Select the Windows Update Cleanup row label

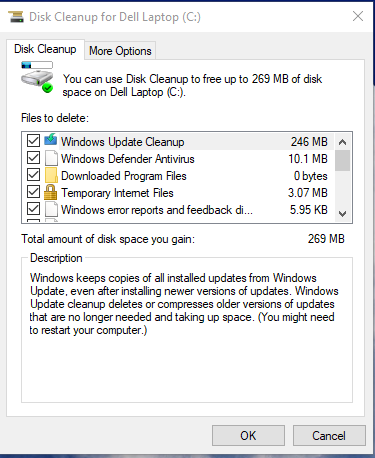[122, 142]
